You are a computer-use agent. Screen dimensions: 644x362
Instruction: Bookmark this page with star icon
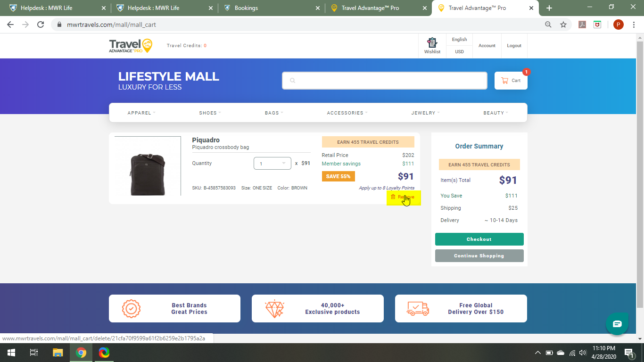[x=563, y=25]
